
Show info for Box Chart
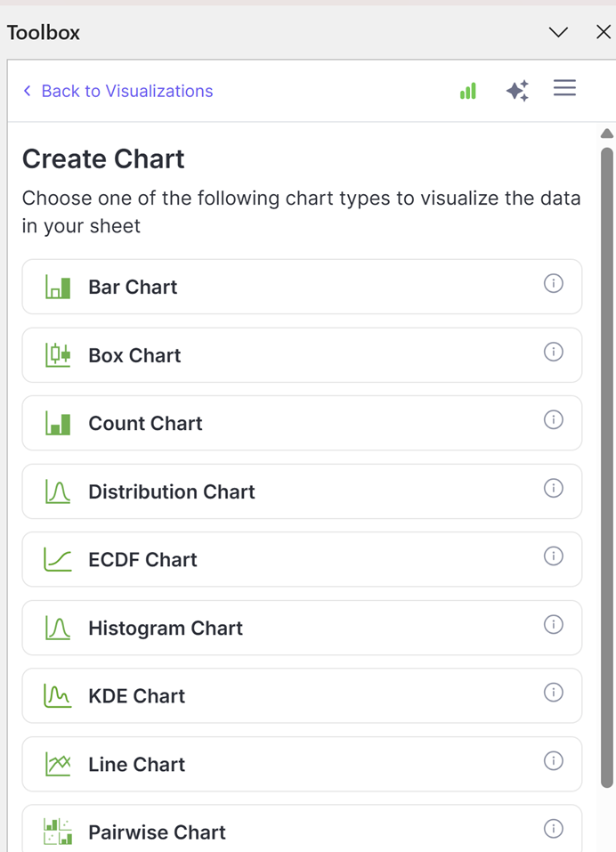[x=553, y=352]
